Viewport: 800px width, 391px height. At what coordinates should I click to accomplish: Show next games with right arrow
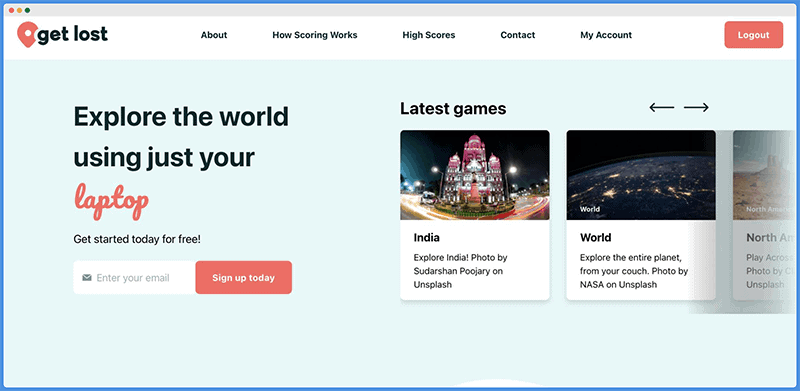(696, 107)
